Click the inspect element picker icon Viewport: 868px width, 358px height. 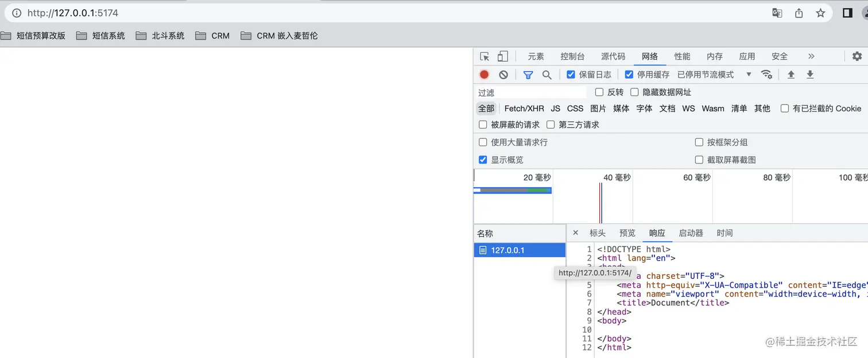pos(485,56)
